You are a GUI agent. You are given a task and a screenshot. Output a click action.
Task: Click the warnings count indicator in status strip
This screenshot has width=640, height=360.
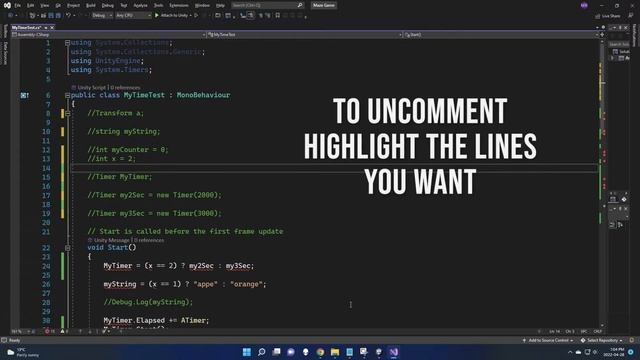[64, 331]
